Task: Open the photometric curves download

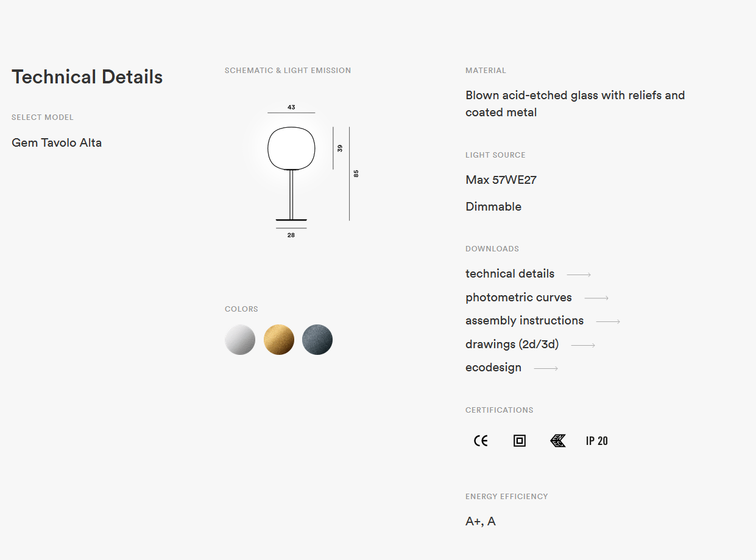Action: [518, 298]
